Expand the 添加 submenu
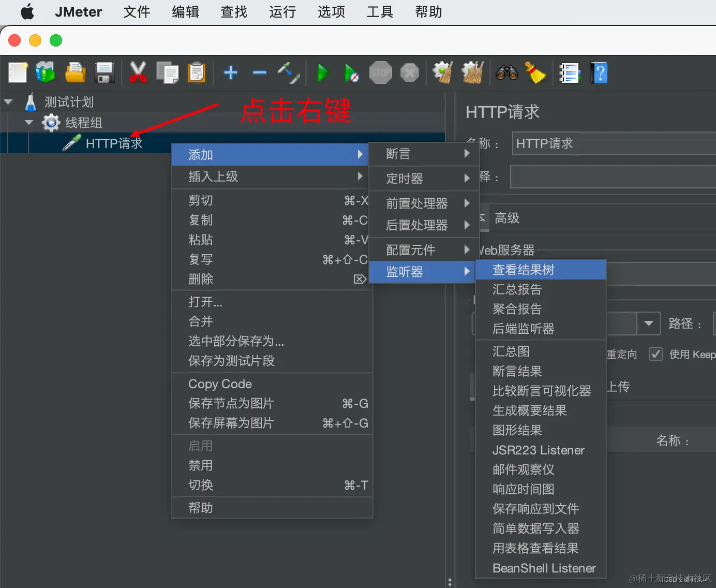 [x=270, y=155]
